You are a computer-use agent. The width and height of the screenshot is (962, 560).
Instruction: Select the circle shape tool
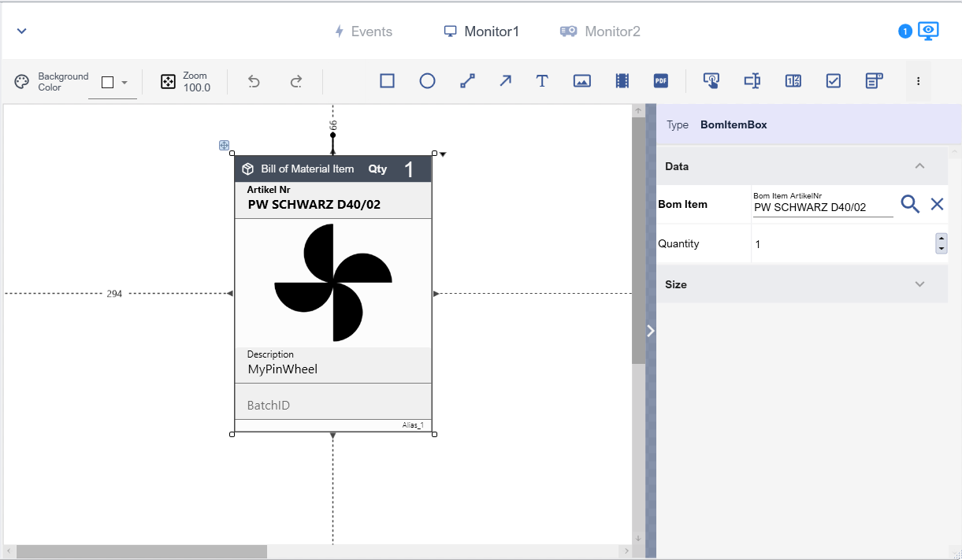[427, 81]
